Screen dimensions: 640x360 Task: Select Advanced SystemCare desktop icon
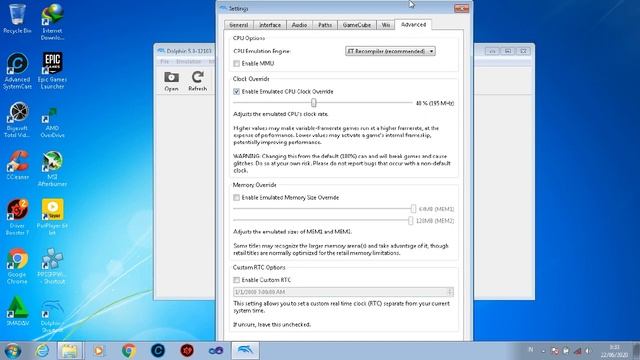coord(17,71)
